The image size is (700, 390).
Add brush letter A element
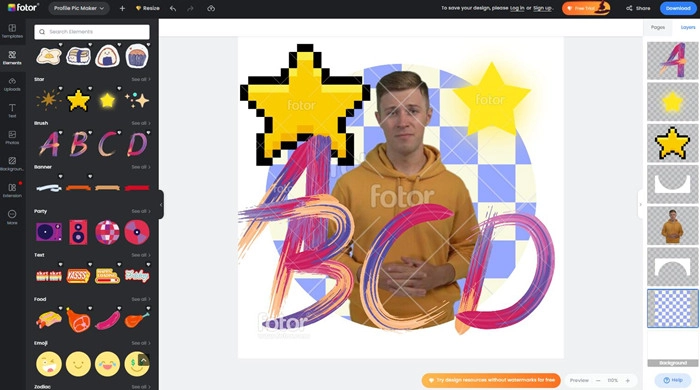coord(49,144)
